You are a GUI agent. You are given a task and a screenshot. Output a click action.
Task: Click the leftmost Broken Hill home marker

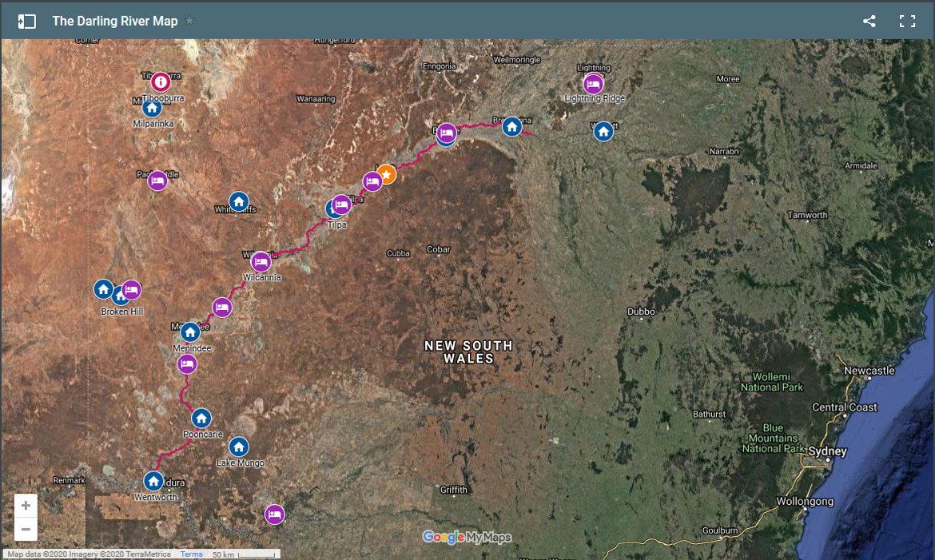pyautogui.click(x=104, y=289)
